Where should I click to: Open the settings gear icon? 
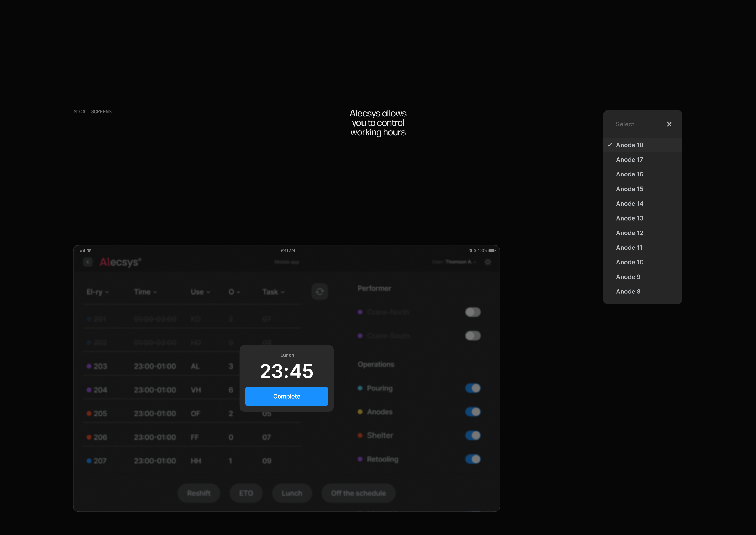[488, 262]
